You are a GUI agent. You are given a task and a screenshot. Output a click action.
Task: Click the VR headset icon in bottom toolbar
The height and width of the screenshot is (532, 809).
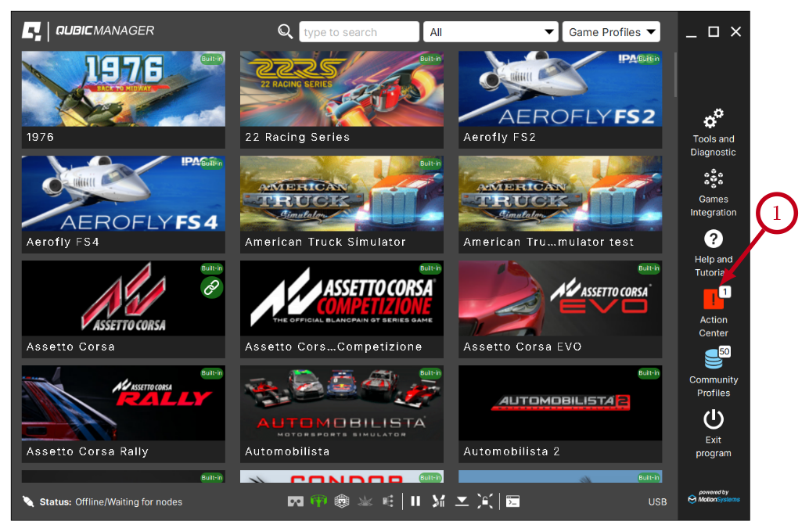[296, 501]
